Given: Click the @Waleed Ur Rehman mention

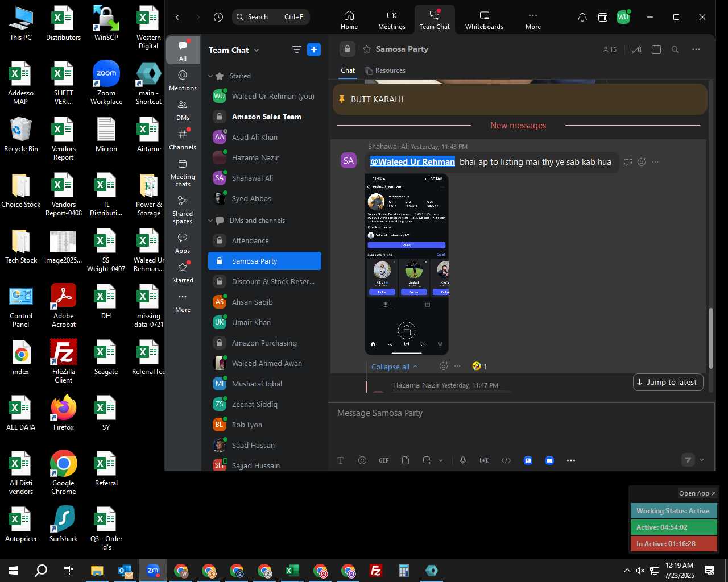Looking at the screenshot, I should 412,162.
